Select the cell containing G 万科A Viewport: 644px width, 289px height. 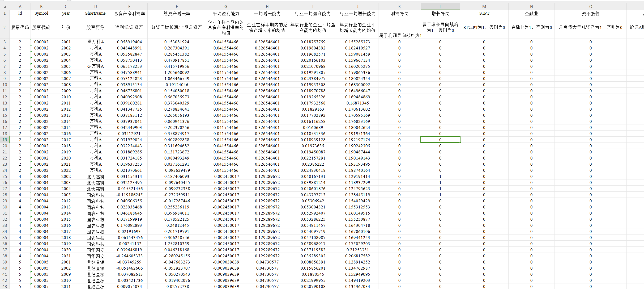click(x=95, y=66)
